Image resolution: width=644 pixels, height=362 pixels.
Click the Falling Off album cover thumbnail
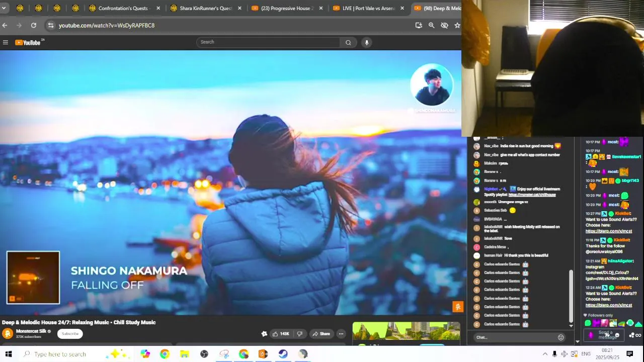click(x=33, y=278)
